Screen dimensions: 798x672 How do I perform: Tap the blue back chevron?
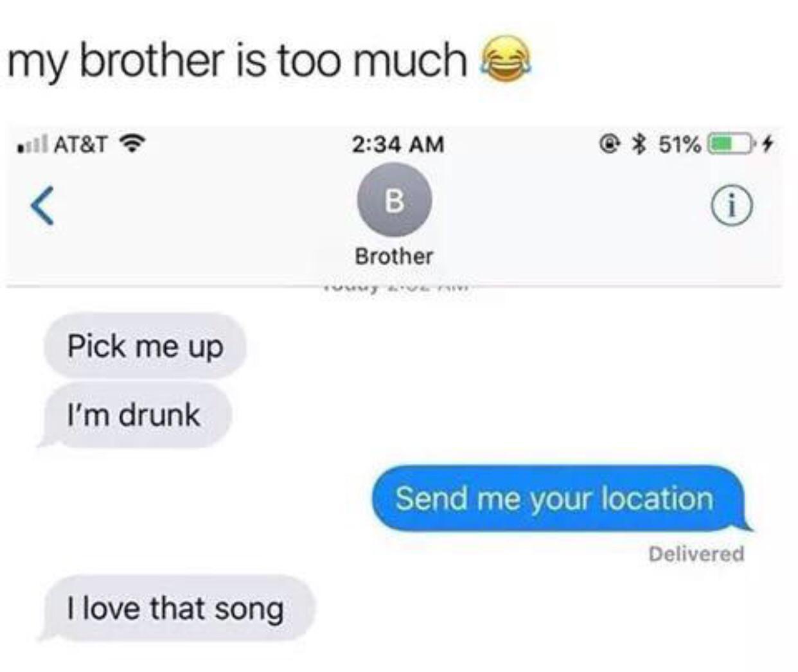[x=42, y=206]
